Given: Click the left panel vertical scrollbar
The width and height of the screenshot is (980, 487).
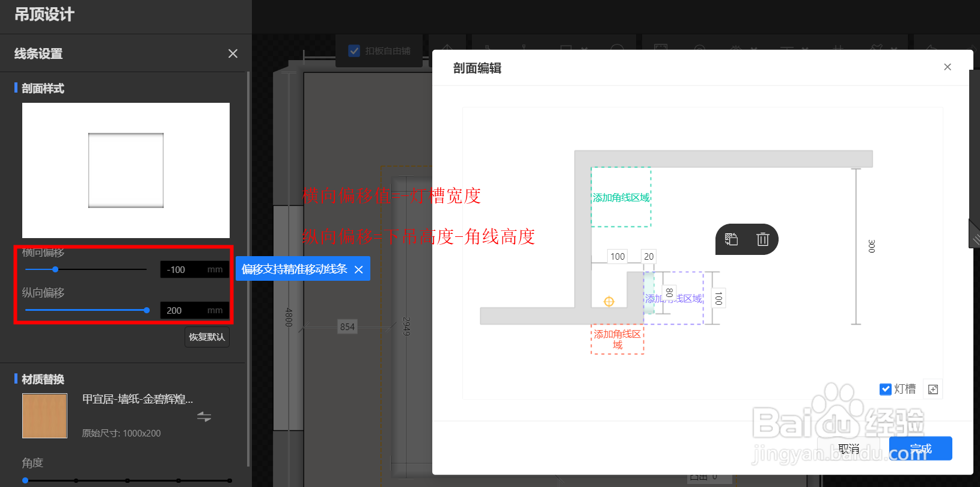Looking at the screenshot, I should coord(248,269).
